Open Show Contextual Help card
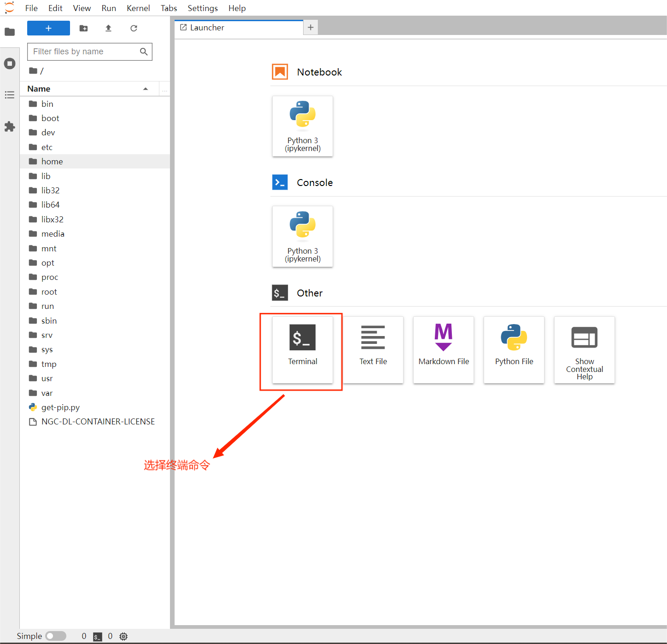Viewport: 667px width, 644px height. pyautogui.click(x=585, y=350)
